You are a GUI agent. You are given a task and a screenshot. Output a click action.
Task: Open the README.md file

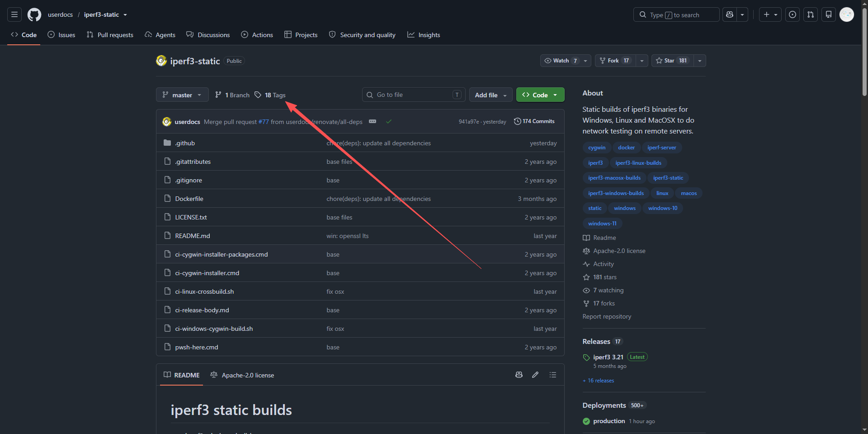[193, 236]
